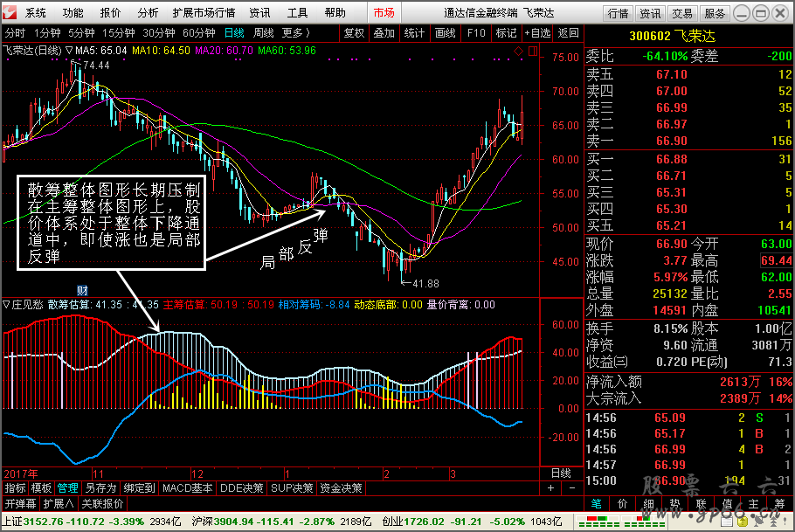Open the 扩展市场行情 menu
This screenshot has height=532, width=795.
[204, 13]
